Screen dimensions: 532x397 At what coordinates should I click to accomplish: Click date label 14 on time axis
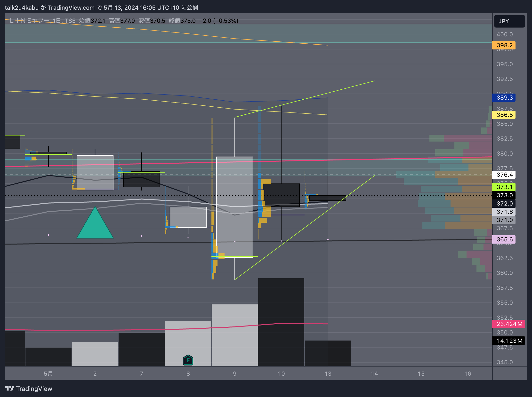[374, 374]
